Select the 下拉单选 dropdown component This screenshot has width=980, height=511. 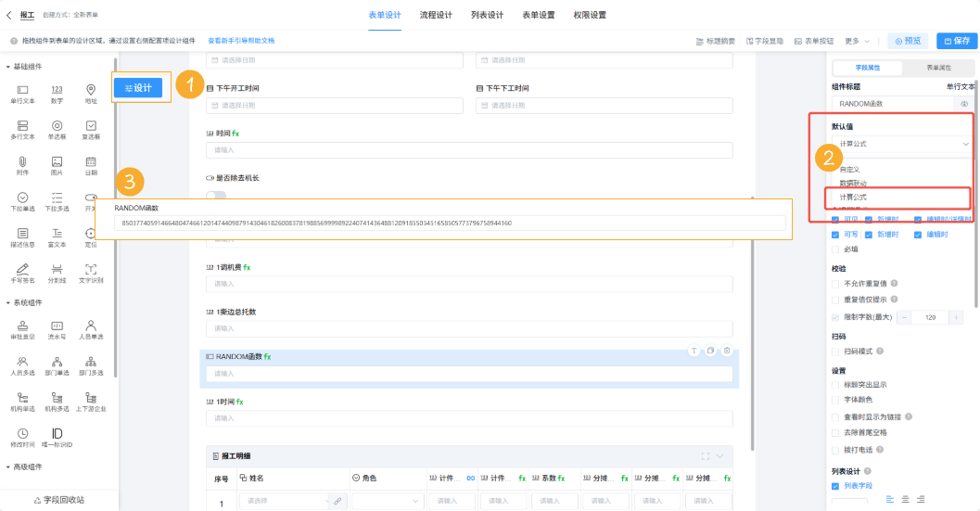(22, 202)
